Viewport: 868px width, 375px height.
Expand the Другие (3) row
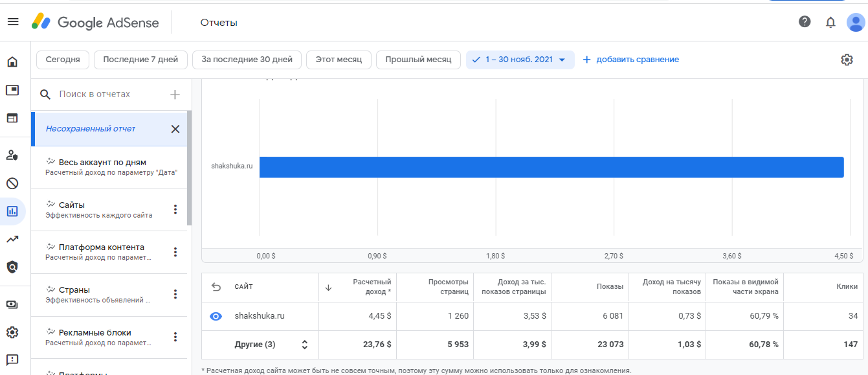point(304,345)
